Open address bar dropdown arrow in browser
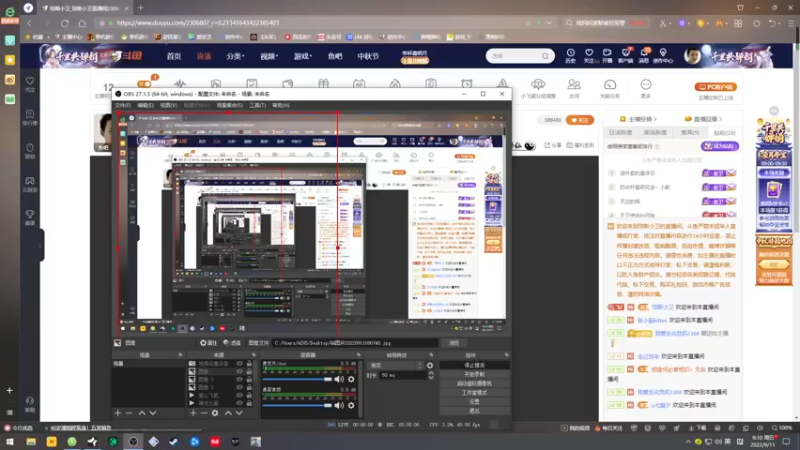800x450 pixels. [x=549, y=23]
